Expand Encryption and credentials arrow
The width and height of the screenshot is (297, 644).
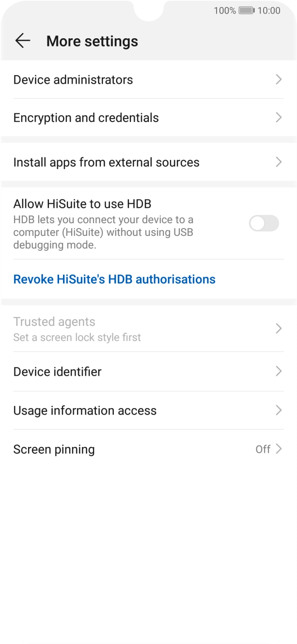(279, 118)
